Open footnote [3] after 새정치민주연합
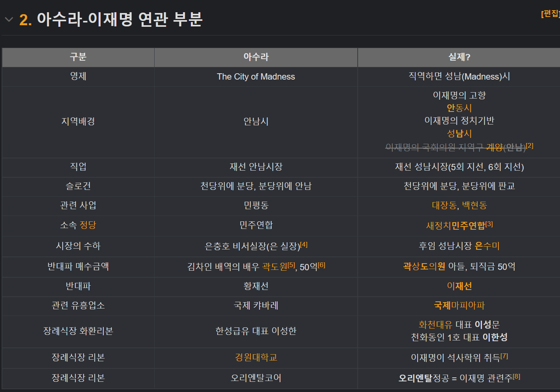This screenshot has width=560, height=392. (x=489, y=224)
